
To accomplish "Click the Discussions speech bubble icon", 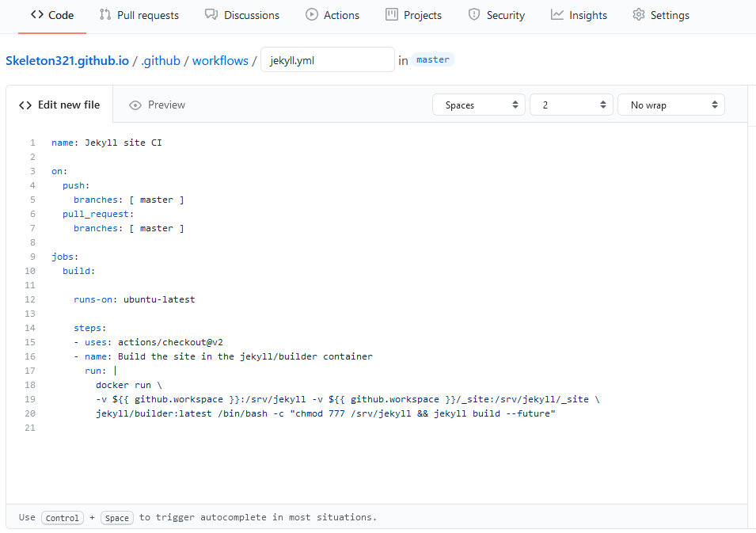I will tap(211, 15).
